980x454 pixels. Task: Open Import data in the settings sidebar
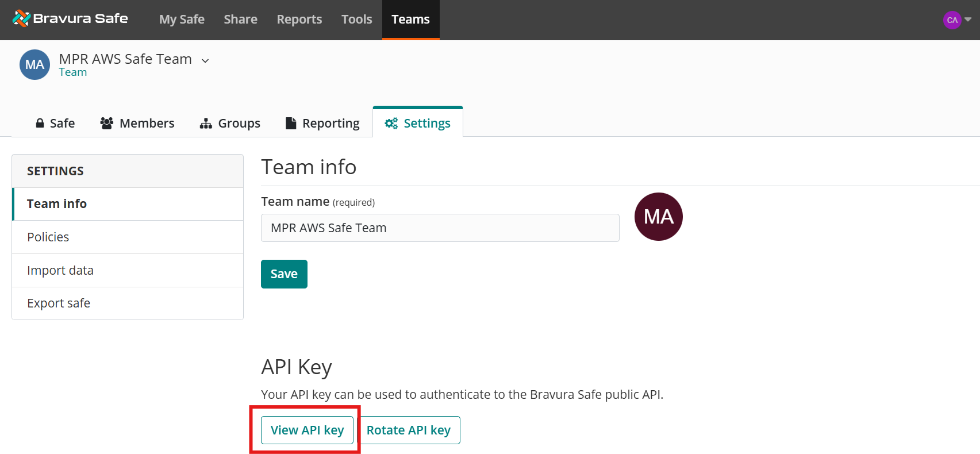pyautogui.click(x=128, y=271)
